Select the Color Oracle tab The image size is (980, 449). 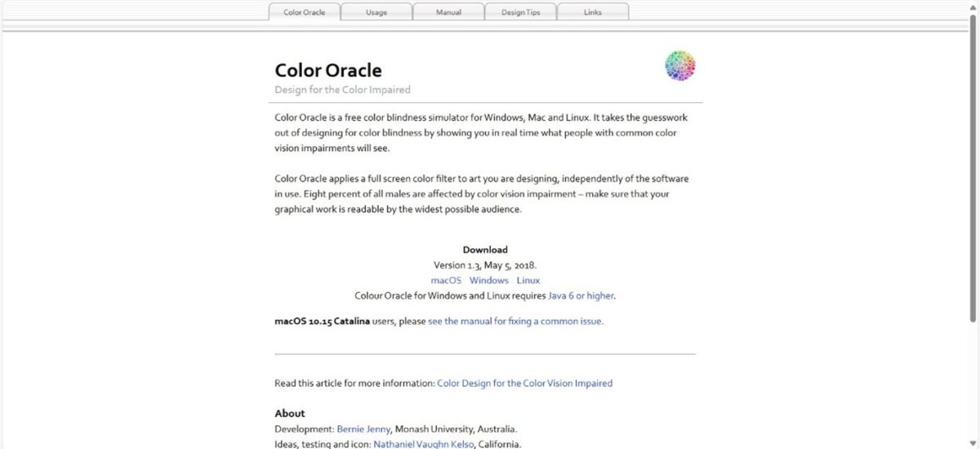305,12
